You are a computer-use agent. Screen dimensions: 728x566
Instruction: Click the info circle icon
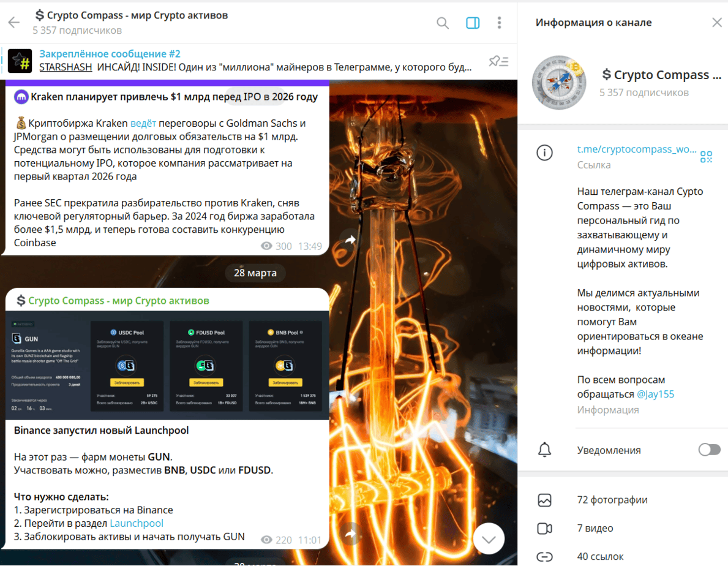[x=544, y=153]
